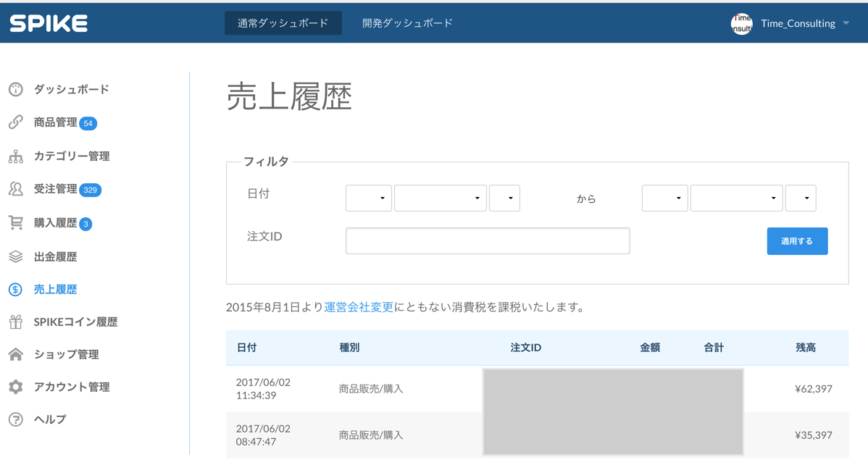Open the first start-date dropdown
This screenshot has height=465, width=868.
[369, 198]
